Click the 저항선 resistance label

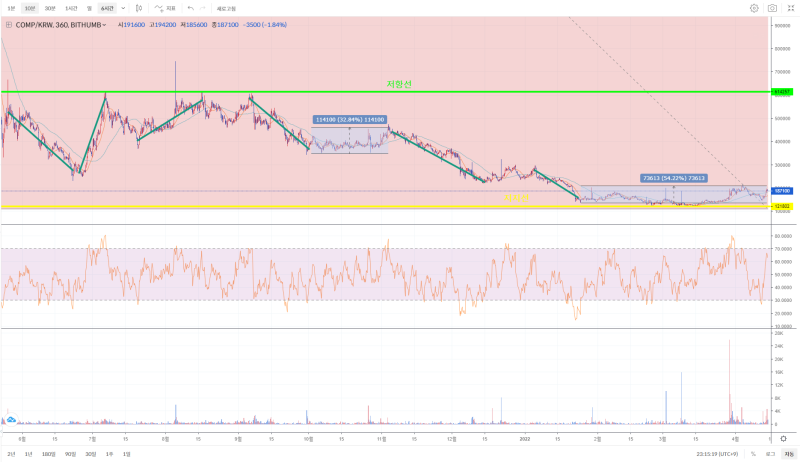click(x=398, y=84)
